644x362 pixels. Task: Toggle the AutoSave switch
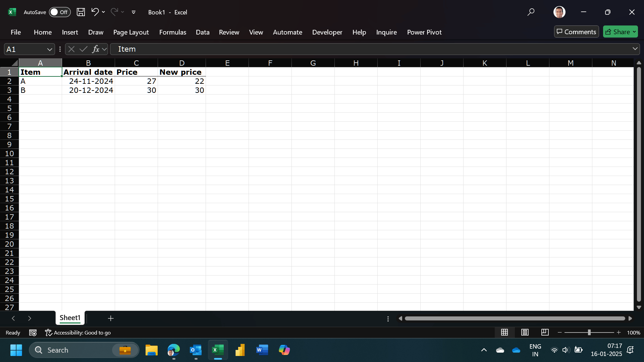(60, 12)
